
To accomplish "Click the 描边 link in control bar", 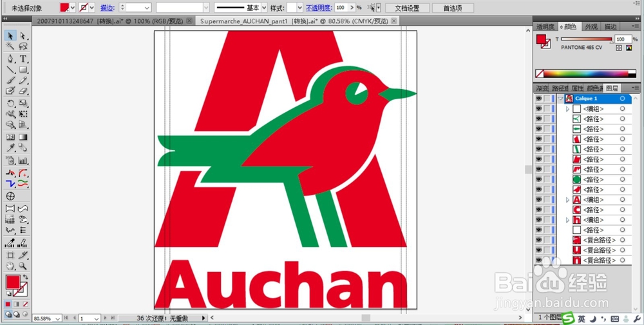I will [x=107, y=8].
